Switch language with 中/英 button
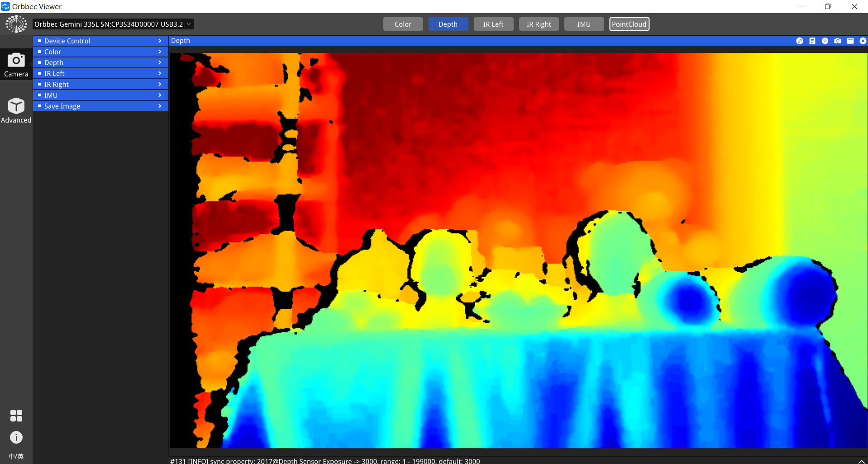 coord(16,456)
